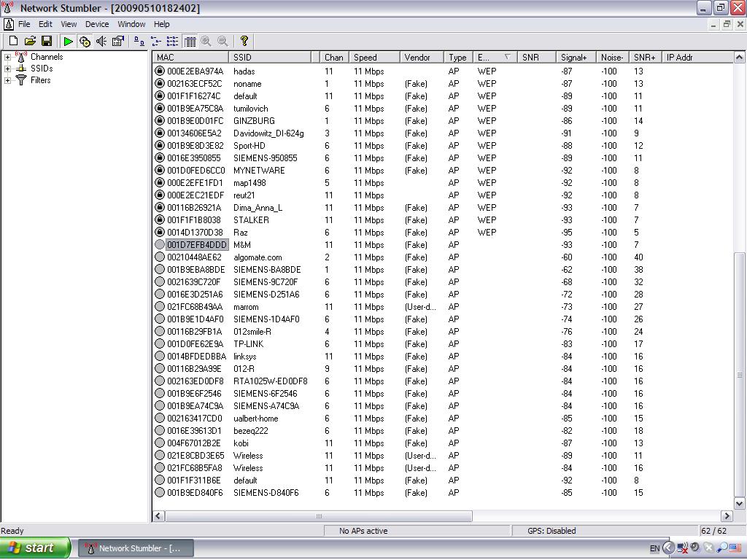Select the row with SSID bezeq222
The height and width of the screenshot is (560, 747).
(443, 430)
